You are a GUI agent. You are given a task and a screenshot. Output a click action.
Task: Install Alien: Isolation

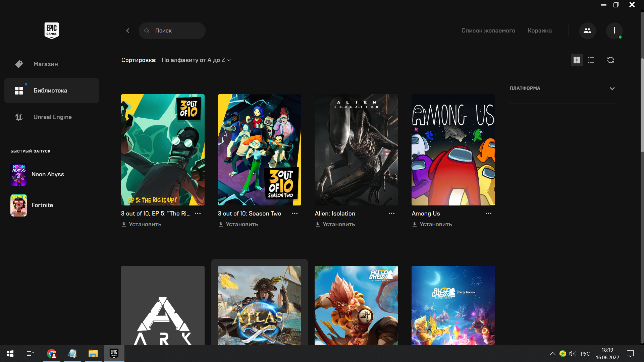335,224
